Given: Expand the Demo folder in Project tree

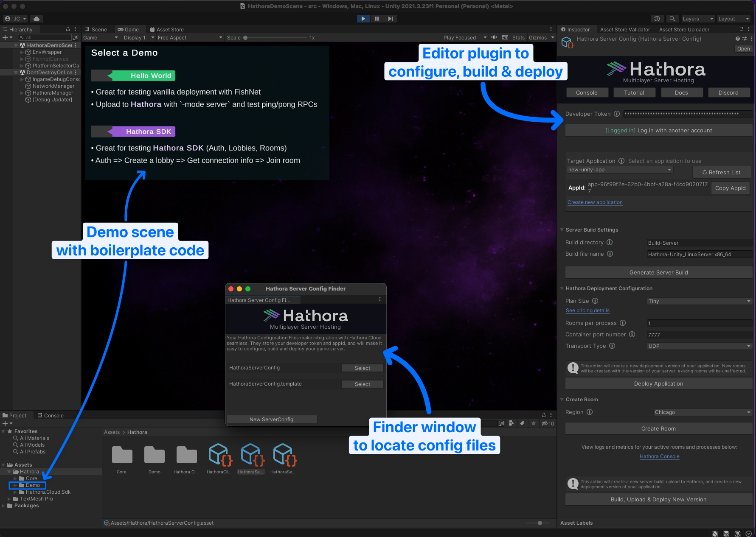Looking at the screenshot, I should (15, 485).
